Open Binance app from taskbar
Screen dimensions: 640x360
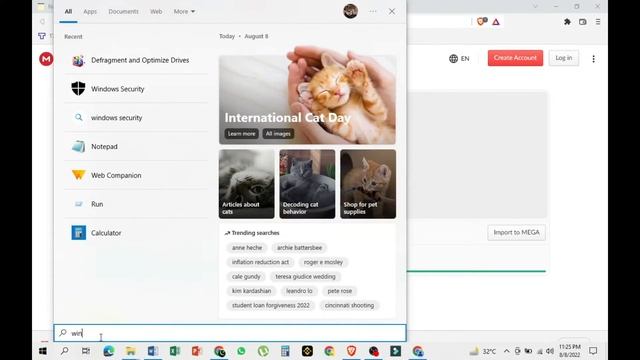tap(307, 351)
